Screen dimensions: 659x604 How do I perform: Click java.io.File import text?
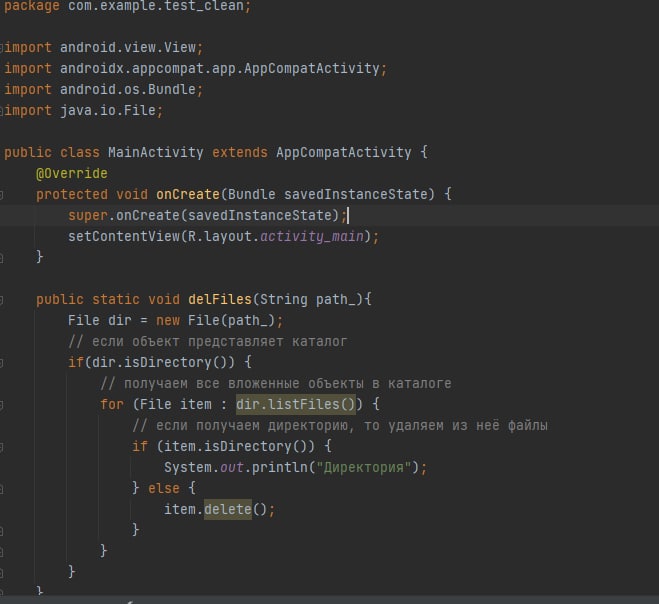tap(108, 110)
